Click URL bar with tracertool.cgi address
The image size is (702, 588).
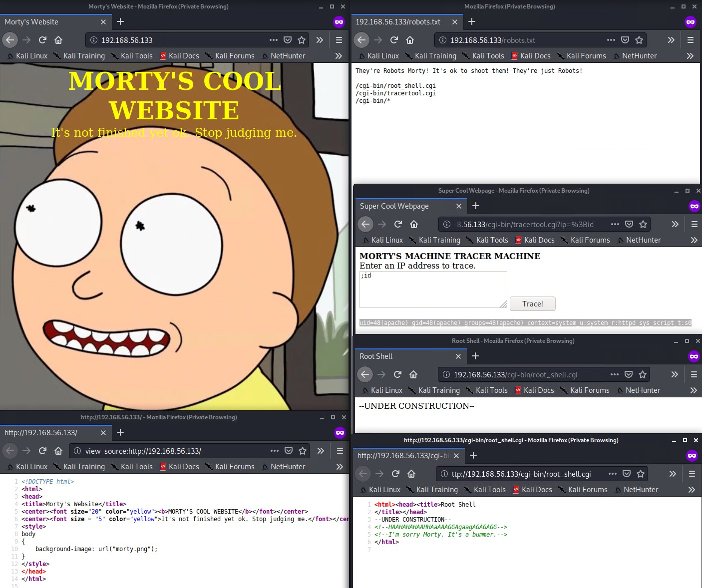point(544,224)
